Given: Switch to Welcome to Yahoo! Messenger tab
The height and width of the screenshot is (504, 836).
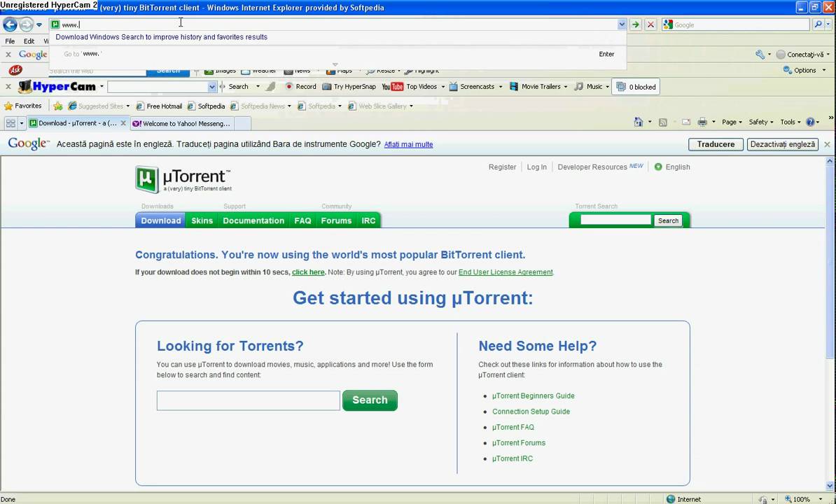Looking at the screenshot, I should [x=181, y=124].
